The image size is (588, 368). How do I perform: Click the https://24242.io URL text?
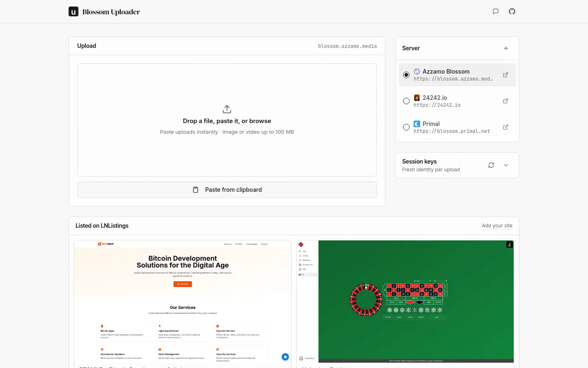pyautogui.click(x=437, y=105)
